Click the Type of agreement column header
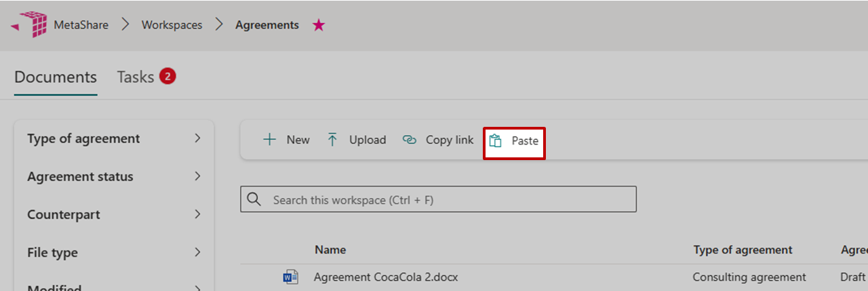868x291 pixels. (x=743, y=250)
